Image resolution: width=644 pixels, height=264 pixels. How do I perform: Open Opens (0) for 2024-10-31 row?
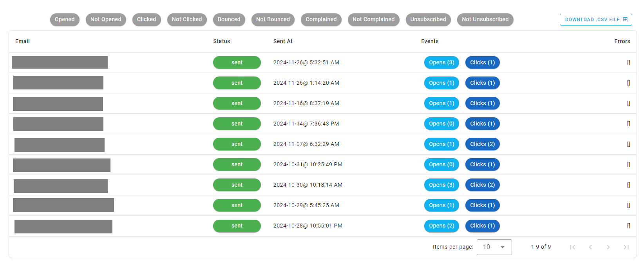[x=441, y=164]
